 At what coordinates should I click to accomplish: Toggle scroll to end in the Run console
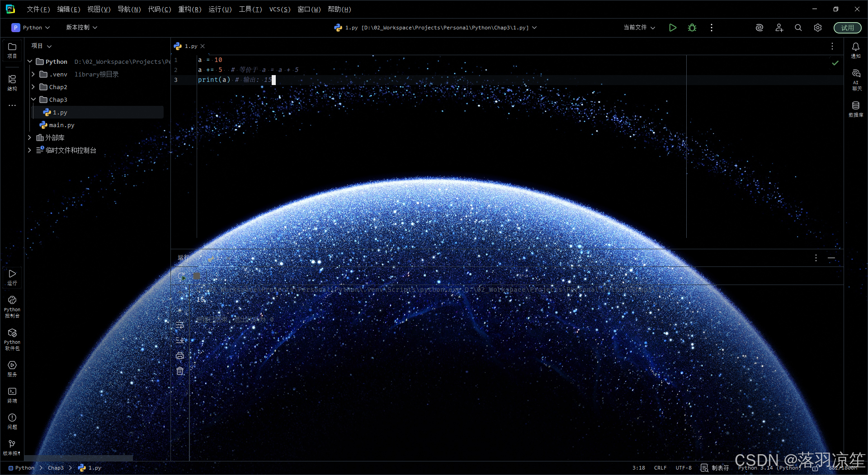click(180, 340)
